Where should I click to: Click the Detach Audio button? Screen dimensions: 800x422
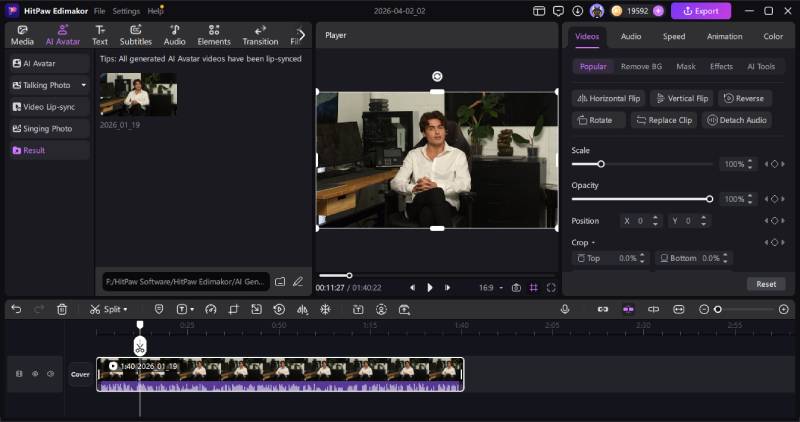737,120
